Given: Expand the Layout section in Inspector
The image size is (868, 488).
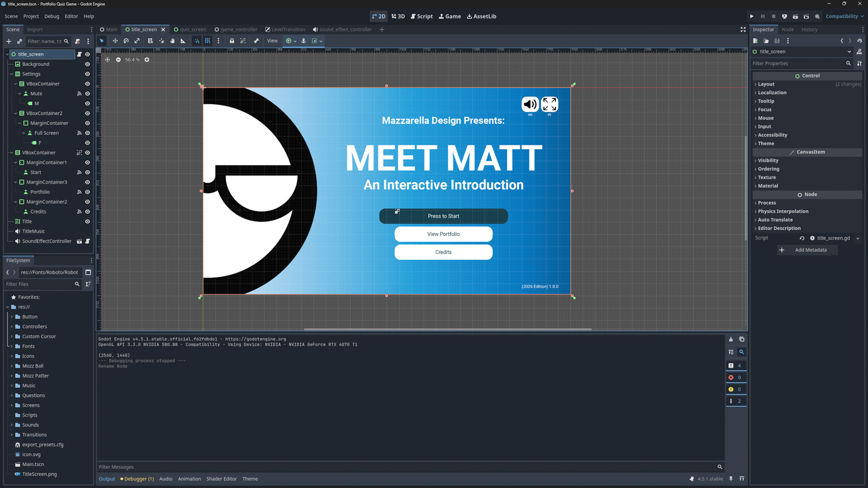Looking at the screenshot, I should tap(766, 84).
